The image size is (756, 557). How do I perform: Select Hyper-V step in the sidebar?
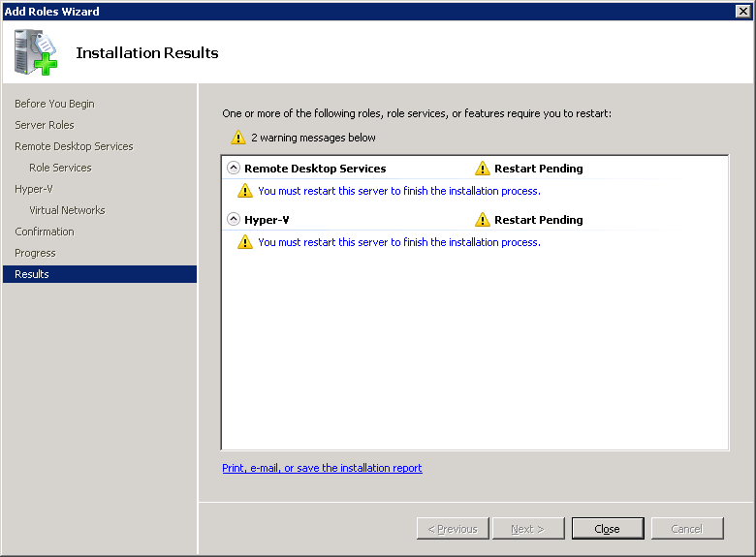(34, 189)
